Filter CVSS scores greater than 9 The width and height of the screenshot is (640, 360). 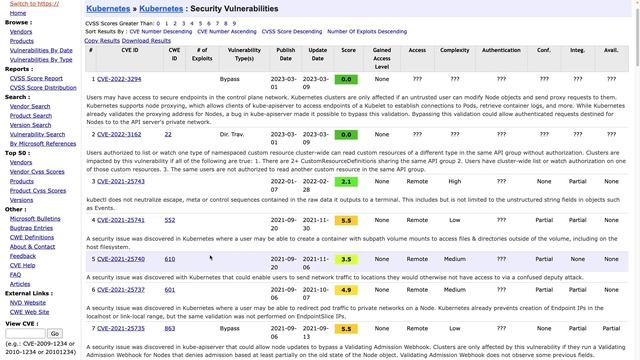click(x=234, y=24)
